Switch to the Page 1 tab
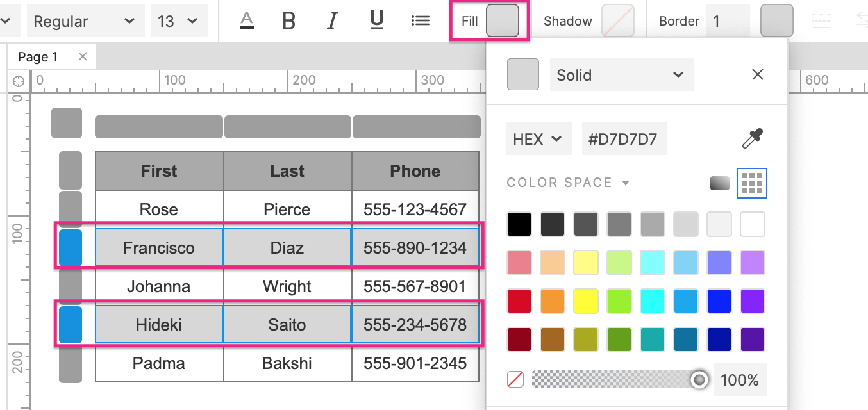The image size is (868, 410). (x=38, y=57)
